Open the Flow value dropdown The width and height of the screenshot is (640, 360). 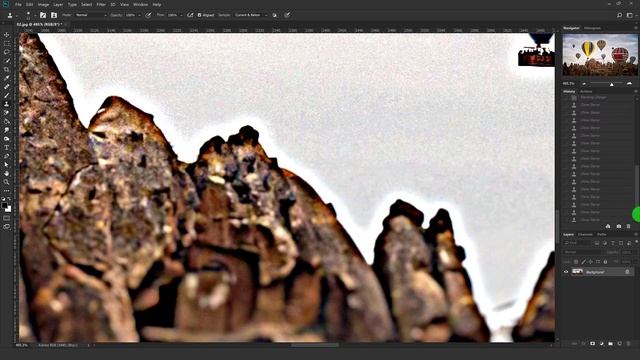(181, 15)
